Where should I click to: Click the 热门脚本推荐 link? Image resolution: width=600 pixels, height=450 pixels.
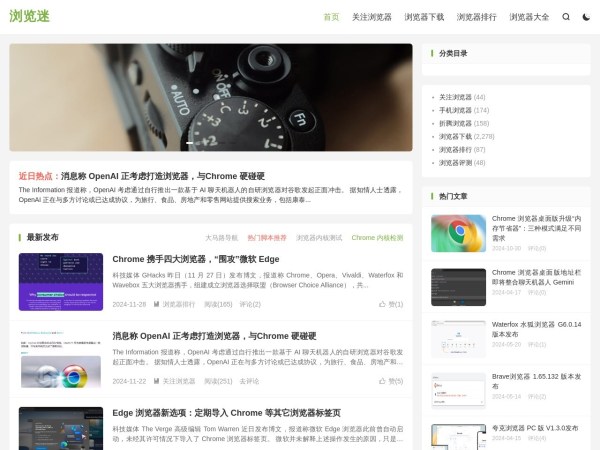(x=266, y=238)
